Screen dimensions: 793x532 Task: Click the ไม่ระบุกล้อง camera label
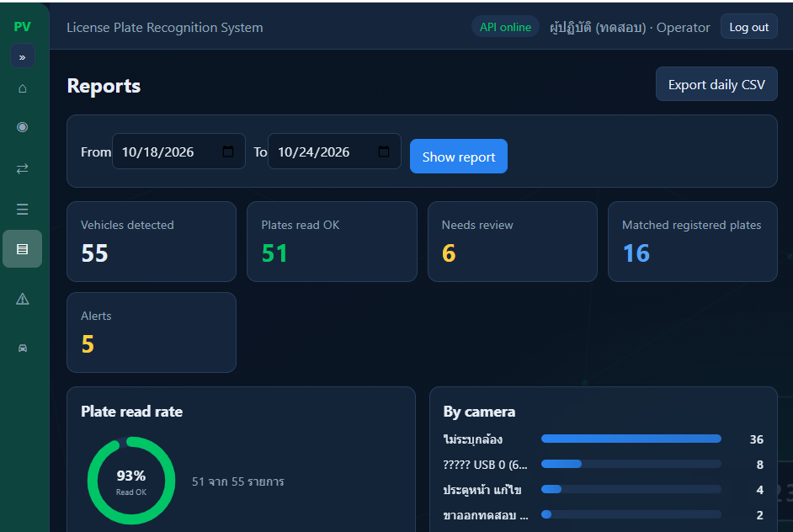coord(473,439)
